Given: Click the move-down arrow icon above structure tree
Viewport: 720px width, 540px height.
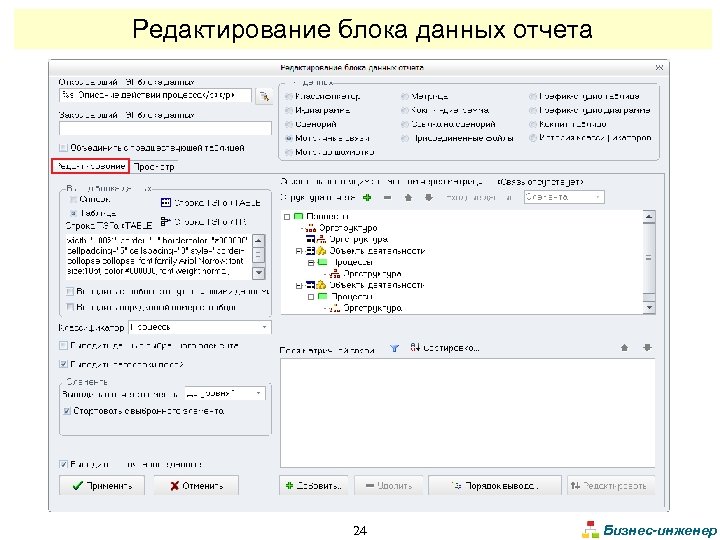Looking at the screenshot, I should pyautogui.click(x=428, y=197).
